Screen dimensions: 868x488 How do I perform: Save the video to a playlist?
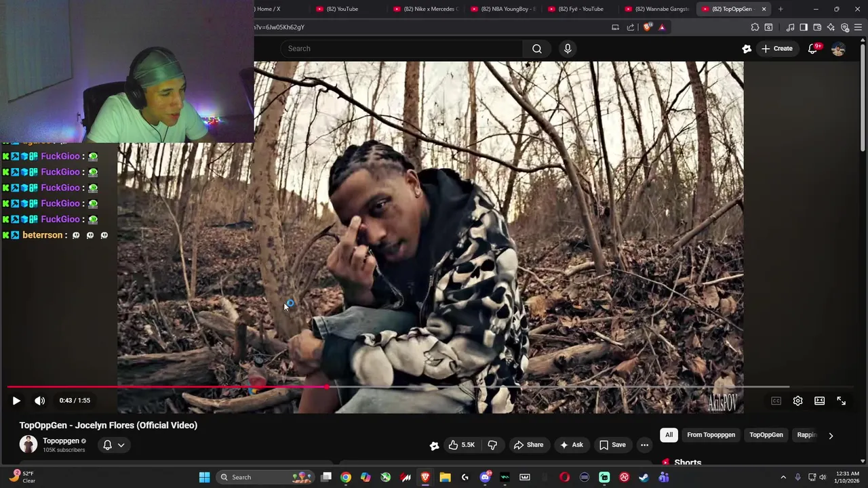(612, 445)
